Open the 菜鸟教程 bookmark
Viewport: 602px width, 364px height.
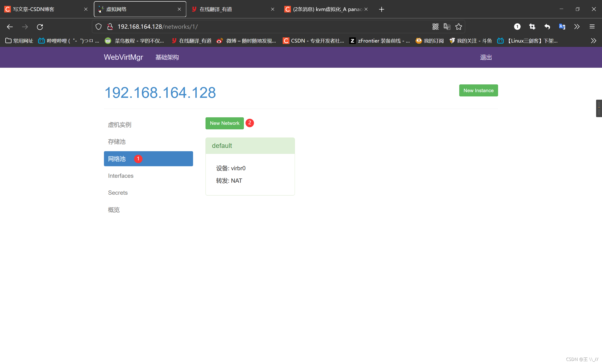(134, 41)
